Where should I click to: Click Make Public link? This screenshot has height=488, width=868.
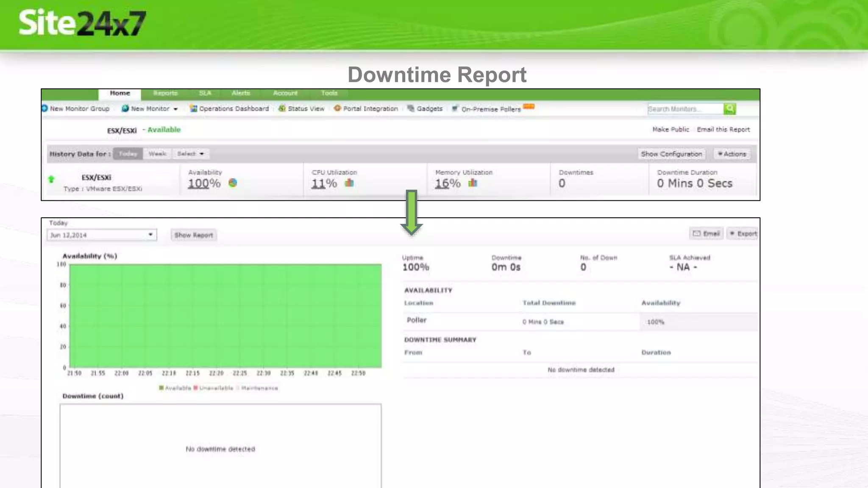click(670, 130)
